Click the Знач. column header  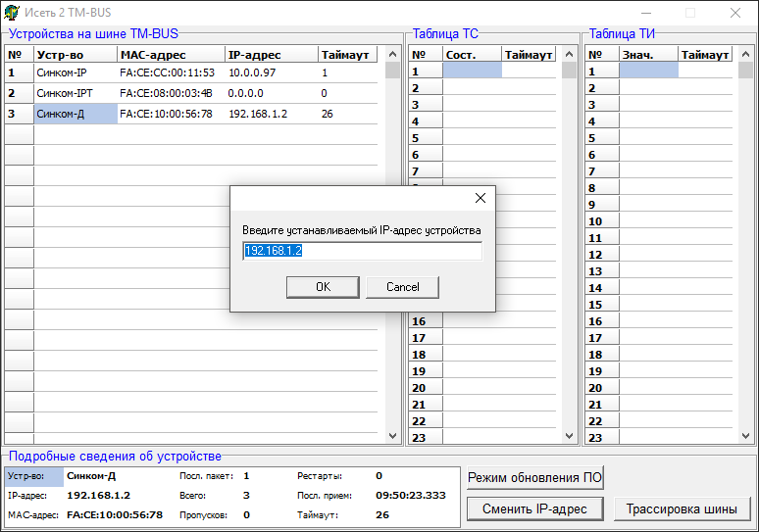coord(648,55)
